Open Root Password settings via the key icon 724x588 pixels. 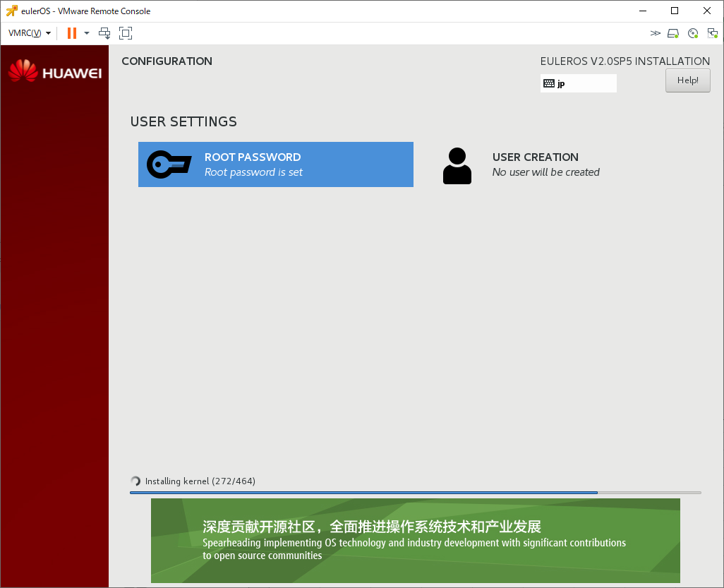coord(168,164)
